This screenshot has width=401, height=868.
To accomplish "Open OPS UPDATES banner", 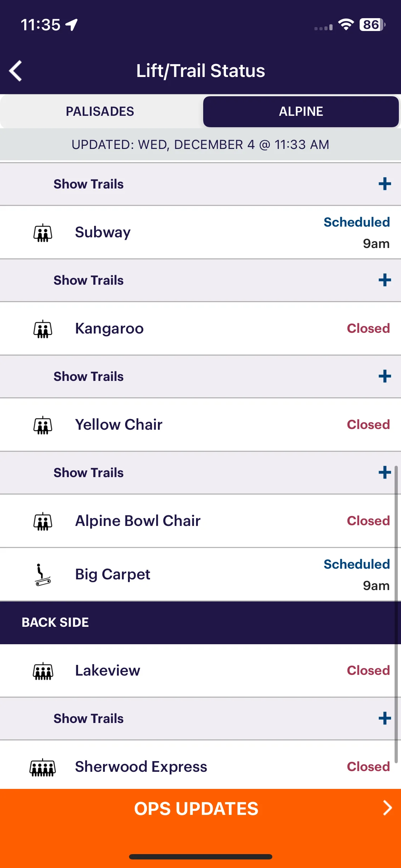I will pos(200,808).
